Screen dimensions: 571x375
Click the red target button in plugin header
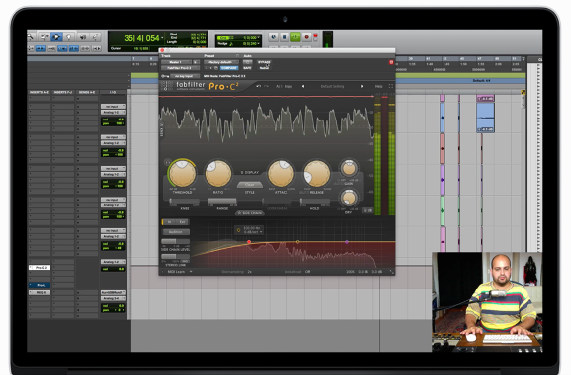391,62
